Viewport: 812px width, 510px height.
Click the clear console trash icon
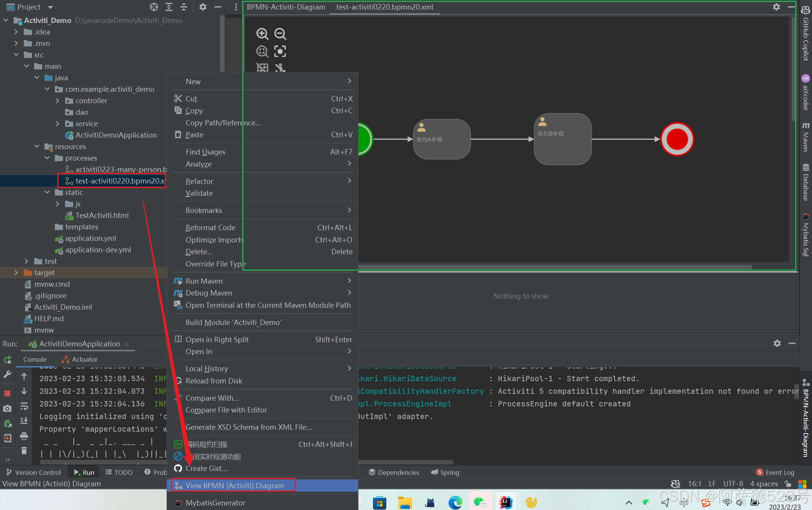24,451
